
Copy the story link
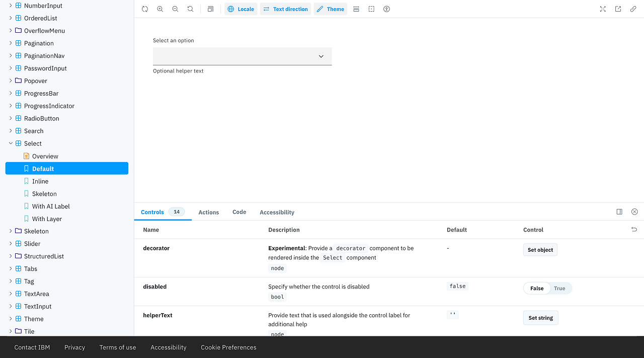633,9
